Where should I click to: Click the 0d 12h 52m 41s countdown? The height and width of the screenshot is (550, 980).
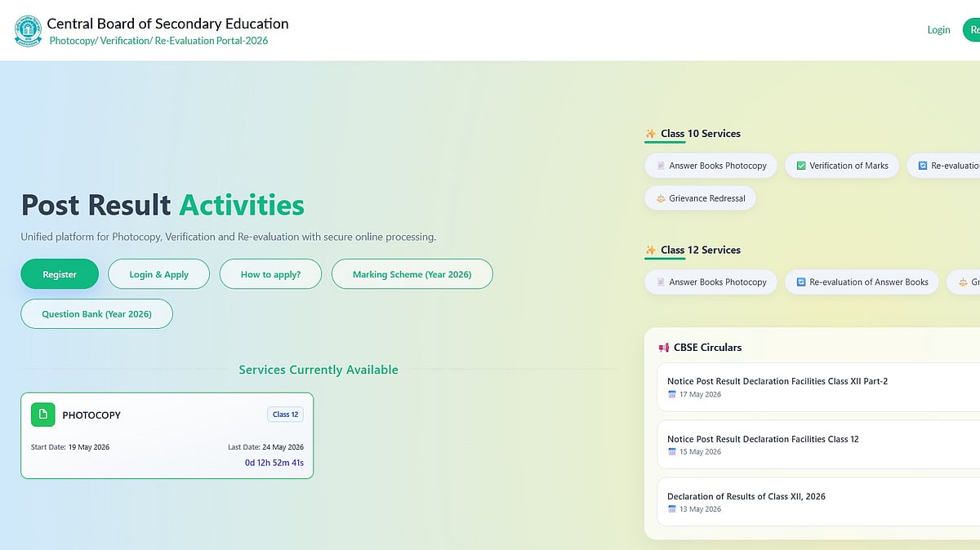pyautogui.click(x=274, y=463)
